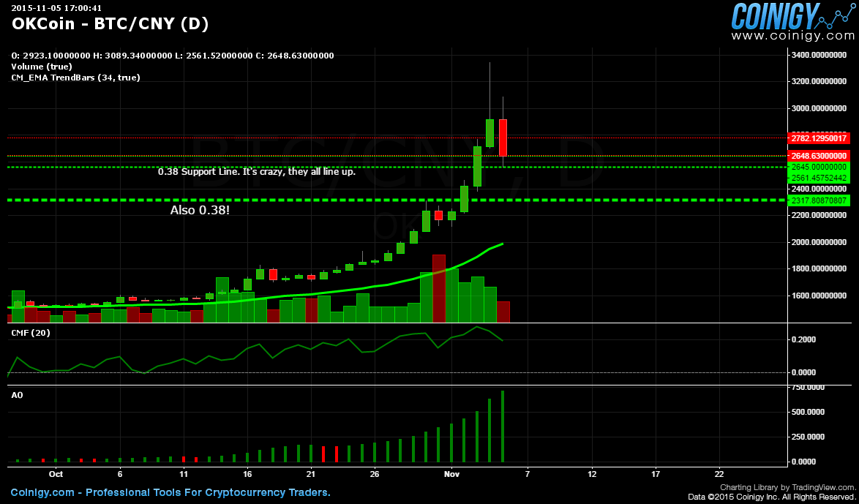The width and height of the screenshot is (859, 504).
Task: Open the Charting Library by TradingView.com credit
Action: coord(788,488)
